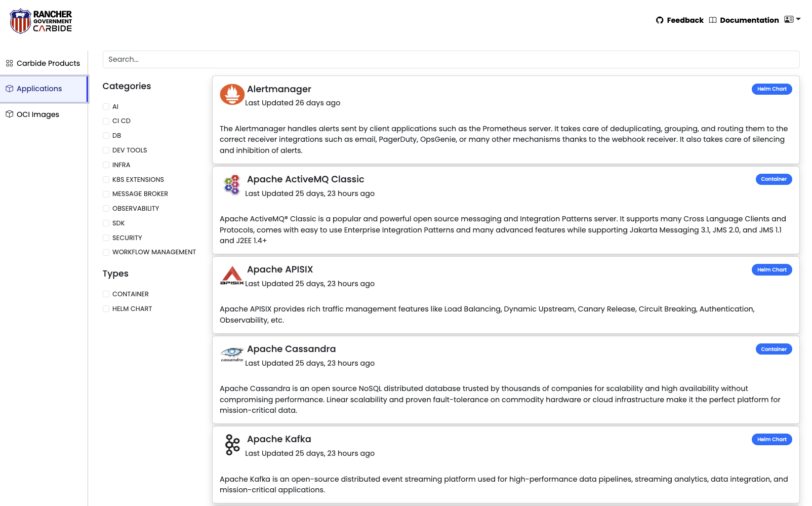The width and height of the screenshot is (812, 506).
Task: Filter by CONTAINER type checkbox
Action: [106, 294]
